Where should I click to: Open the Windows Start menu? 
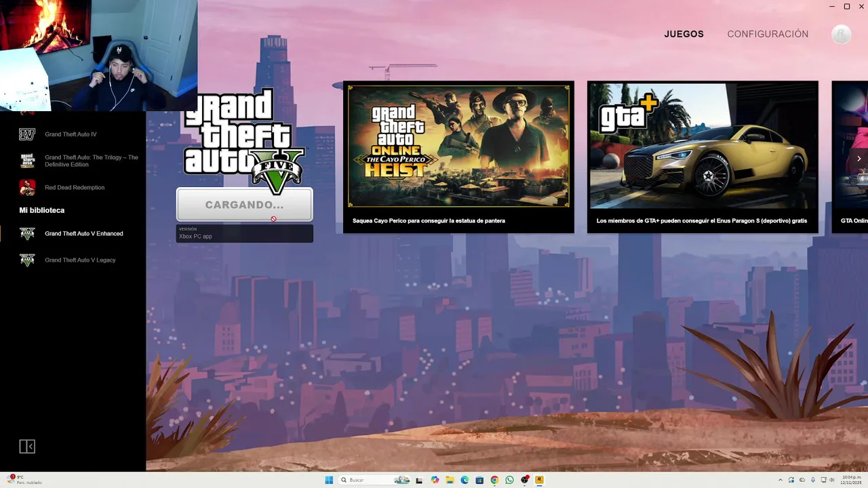pos(329,480)
